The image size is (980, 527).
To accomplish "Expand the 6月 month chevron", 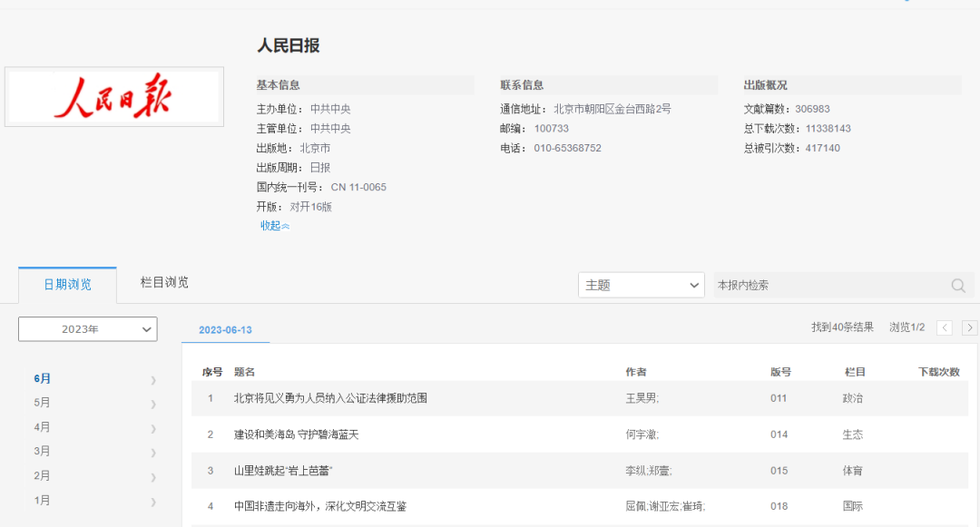I will pyautogui.click(x=153, y=380).
